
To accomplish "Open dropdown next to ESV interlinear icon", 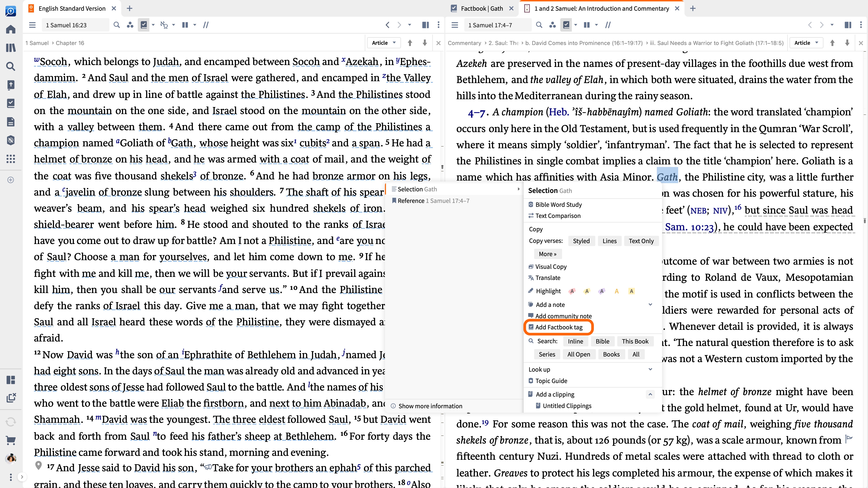I will (174, 25).
